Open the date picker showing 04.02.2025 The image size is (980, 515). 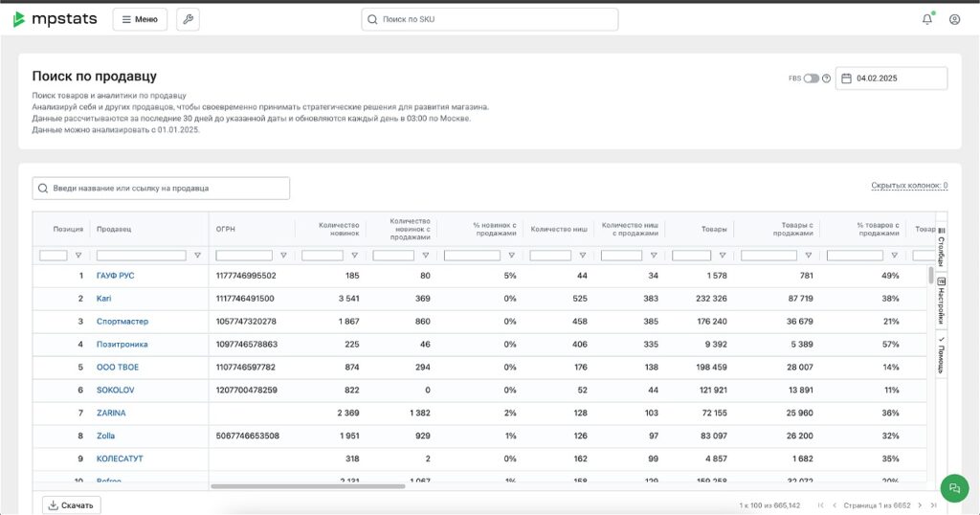891,78
